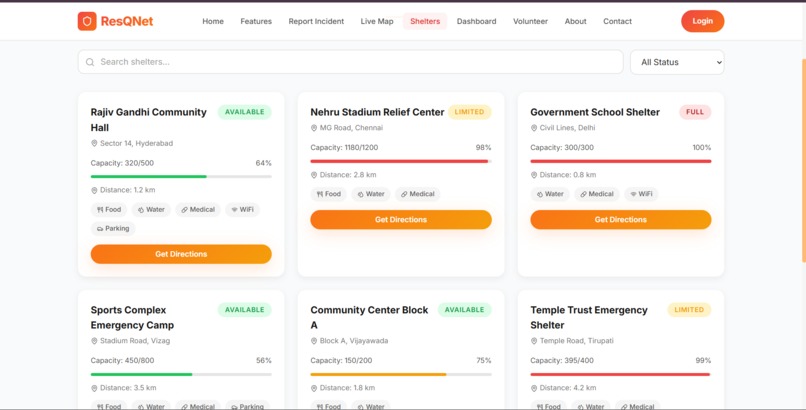Get Directions to Nehru Stadium Relief Center

(401, 219)
